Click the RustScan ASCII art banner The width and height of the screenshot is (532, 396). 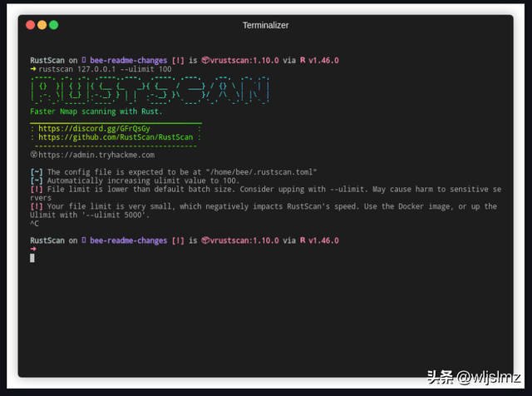[x=150, y=90]
